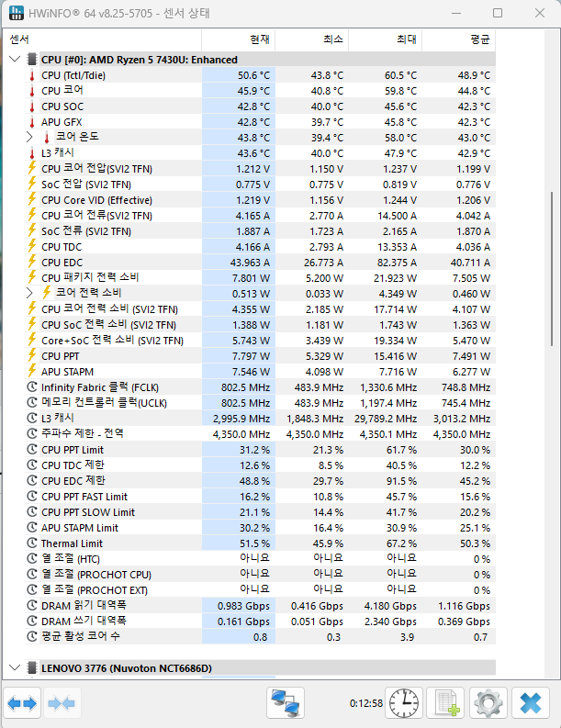The height and width of the screenshot is (728, 561).
Task: Click the lightning icon beside APU STAPM
Action: point(32,372)
